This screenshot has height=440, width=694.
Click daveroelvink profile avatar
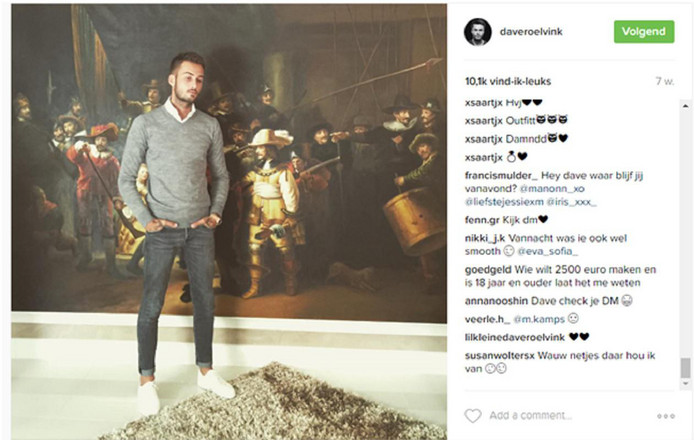(x=478, y=32)
